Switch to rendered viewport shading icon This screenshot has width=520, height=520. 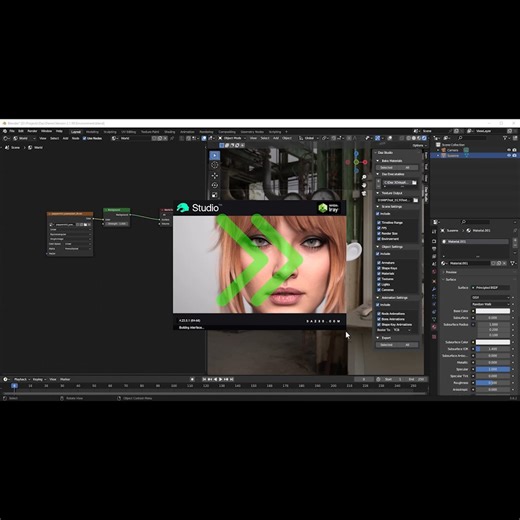424,138
